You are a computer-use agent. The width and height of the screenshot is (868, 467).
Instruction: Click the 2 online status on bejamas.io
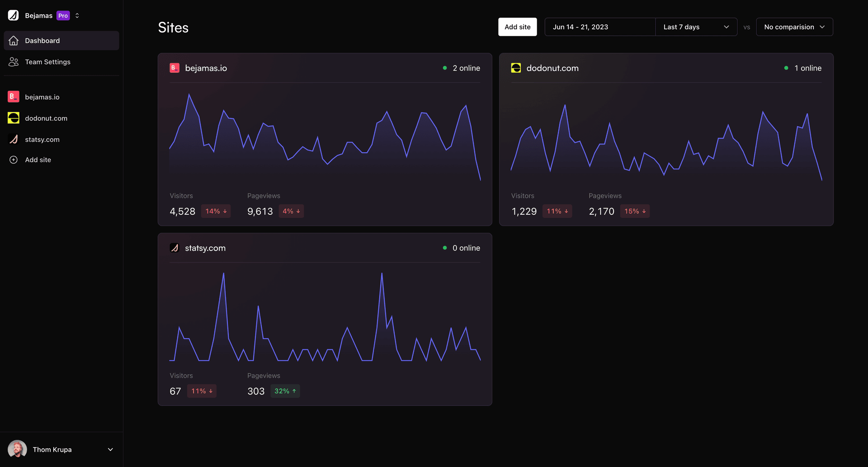pyautogui.click(x=461, y=68)
